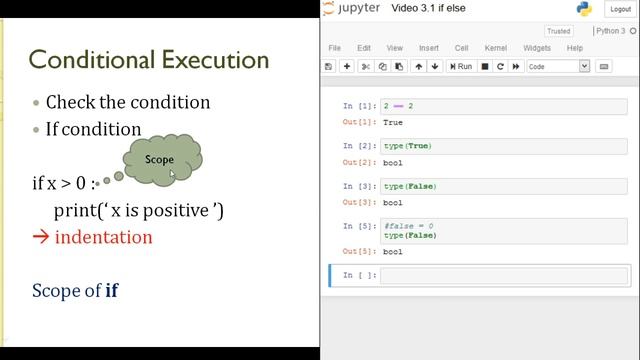Open the Help menu
Image resolution: width=640 pixels, height=360 pixels.
575,48
